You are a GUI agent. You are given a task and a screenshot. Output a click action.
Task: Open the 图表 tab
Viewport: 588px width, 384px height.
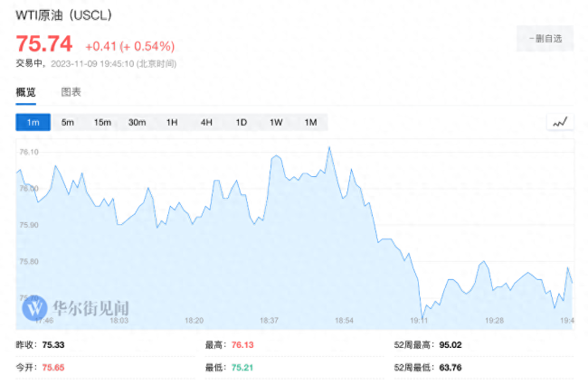[71, 92]
